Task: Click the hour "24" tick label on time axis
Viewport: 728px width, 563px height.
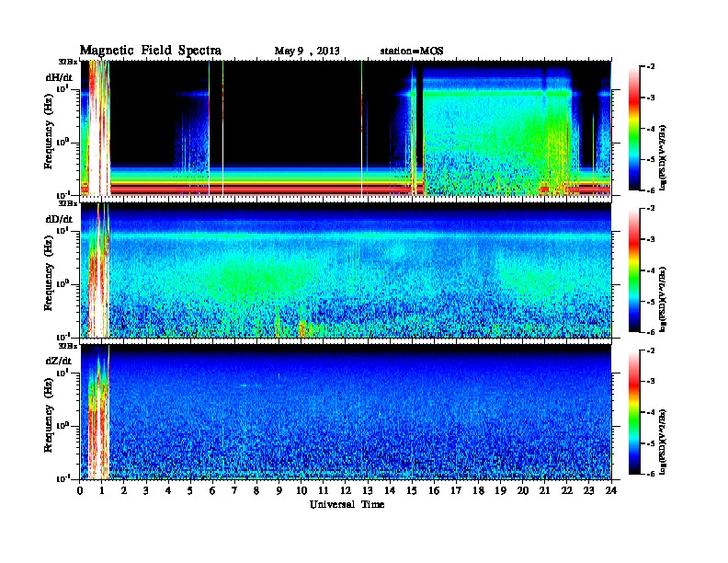Action: click(611, 491)
